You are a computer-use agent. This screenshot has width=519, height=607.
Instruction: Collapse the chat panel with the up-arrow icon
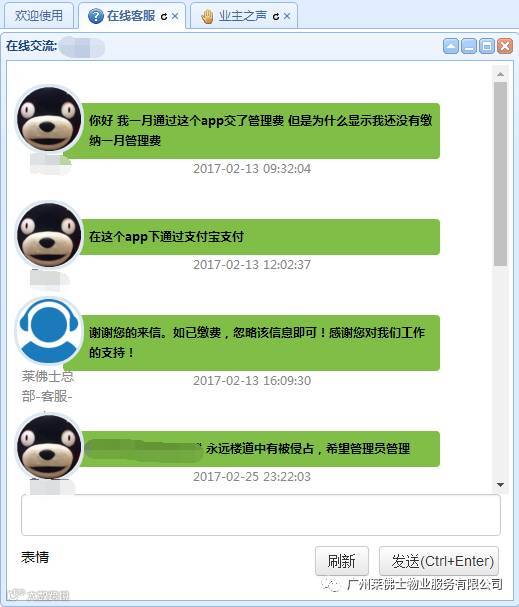pyautogui.click(x=451, y=46)
